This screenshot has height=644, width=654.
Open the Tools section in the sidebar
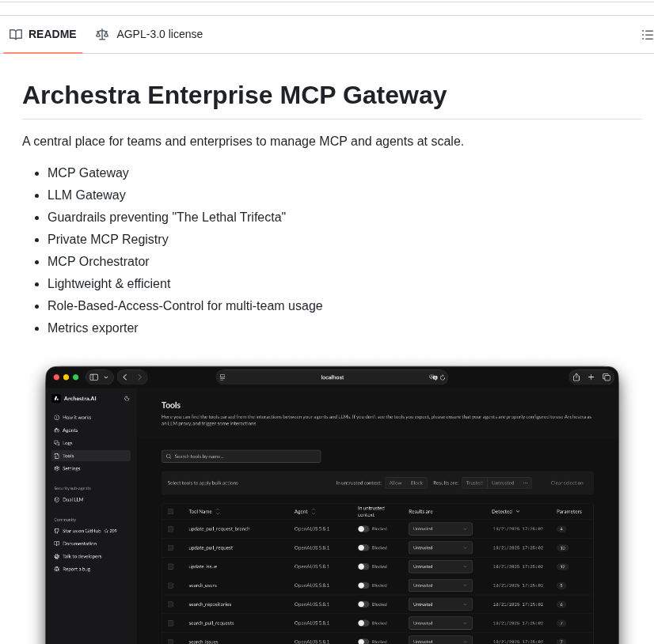[68, 456]
